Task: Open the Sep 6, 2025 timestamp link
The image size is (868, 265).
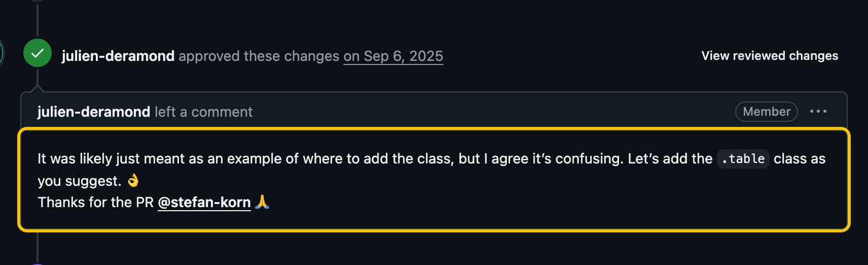Action: 393,56
